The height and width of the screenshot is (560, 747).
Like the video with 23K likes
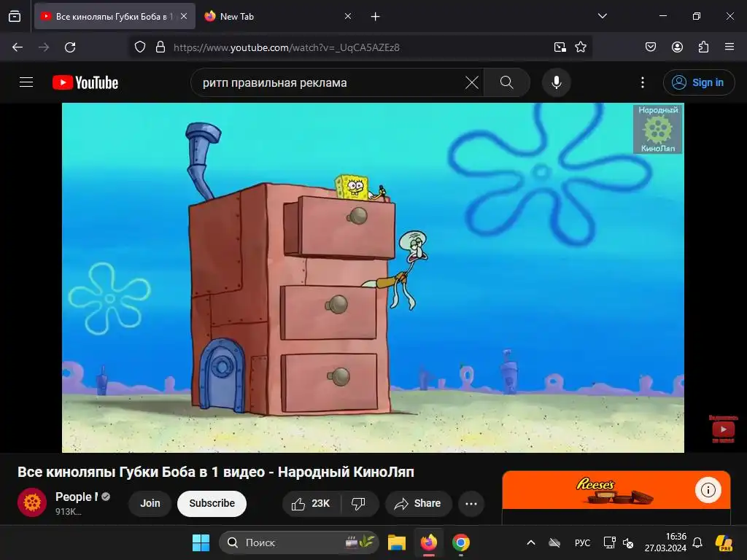[x=311, y=503]
